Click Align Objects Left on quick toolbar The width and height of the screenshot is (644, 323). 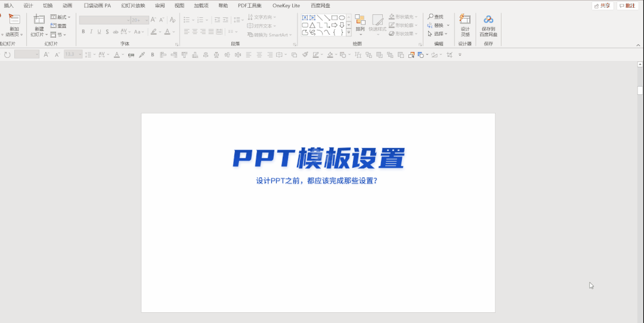click(x=163, y=54)
